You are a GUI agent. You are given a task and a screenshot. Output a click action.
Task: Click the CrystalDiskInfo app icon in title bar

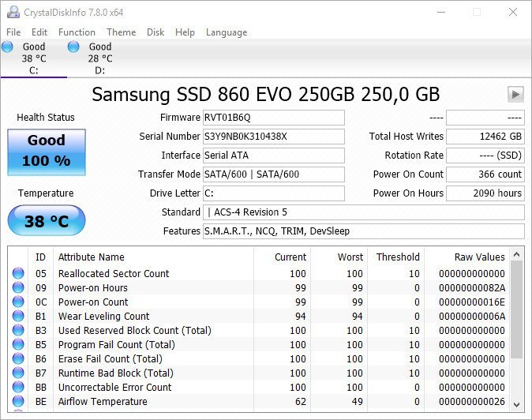coord(12,12)
